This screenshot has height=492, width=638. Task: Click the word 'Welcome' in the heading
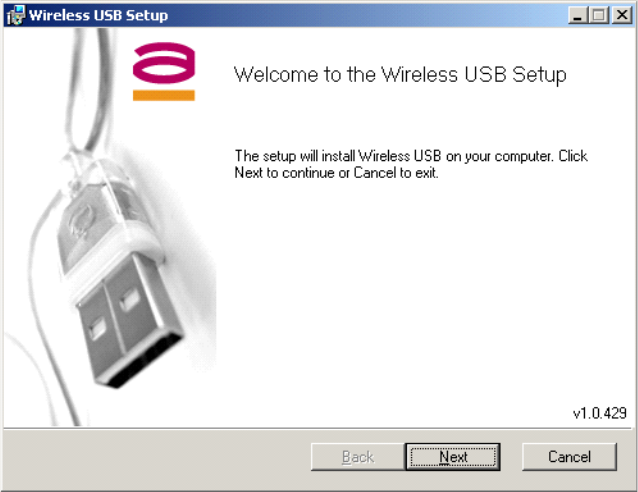tap(276, 74)
